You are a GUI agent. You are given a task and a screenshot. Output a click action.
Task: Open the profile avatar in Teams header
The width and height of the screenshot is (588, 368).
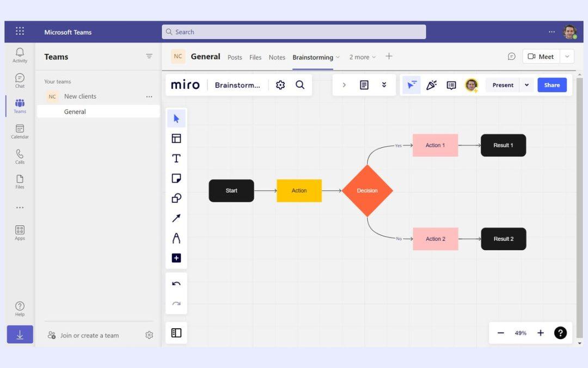tap(570, 32)
